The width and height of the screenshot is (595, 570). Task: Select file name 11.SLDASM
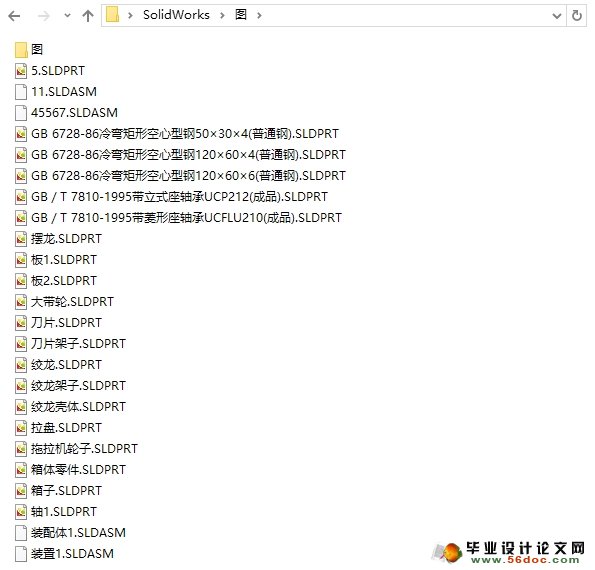point(64,91)
